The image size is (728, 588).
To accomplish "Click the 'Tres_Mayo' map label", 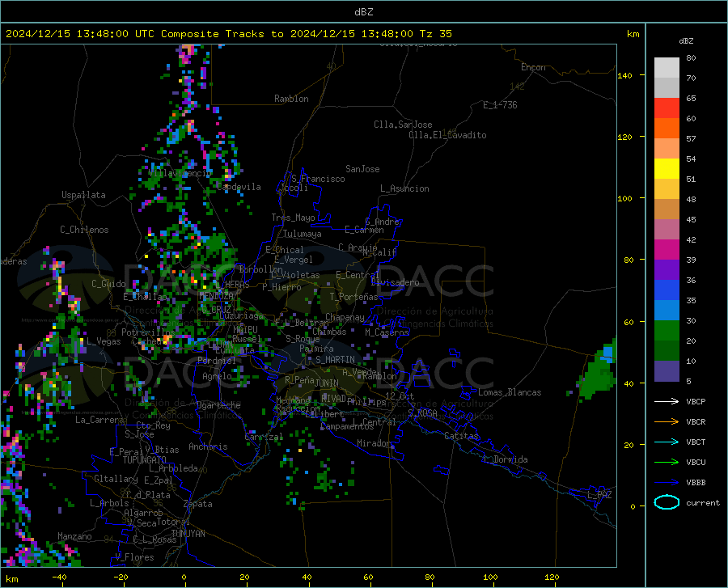I will click(293, 218).
